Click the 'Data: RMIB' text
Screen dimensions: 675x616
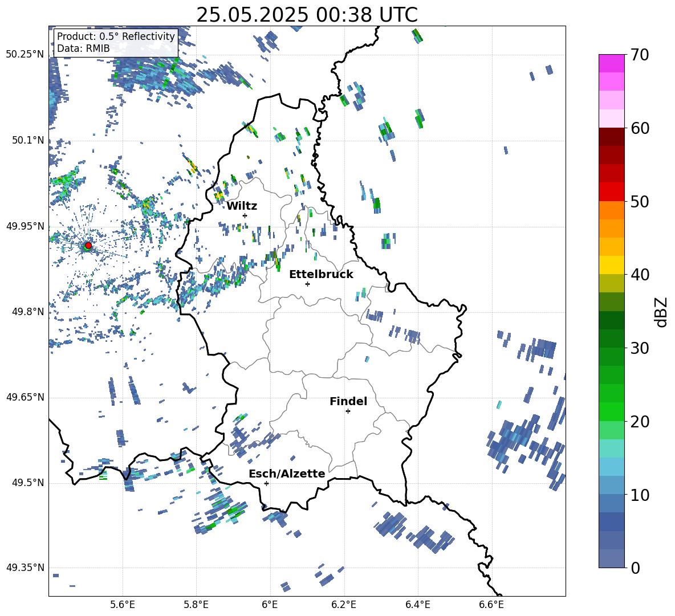[x=83, y=48]
